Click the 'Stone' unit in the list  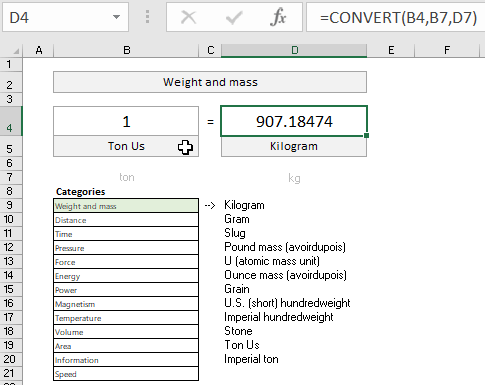click(x=238, y=331)
